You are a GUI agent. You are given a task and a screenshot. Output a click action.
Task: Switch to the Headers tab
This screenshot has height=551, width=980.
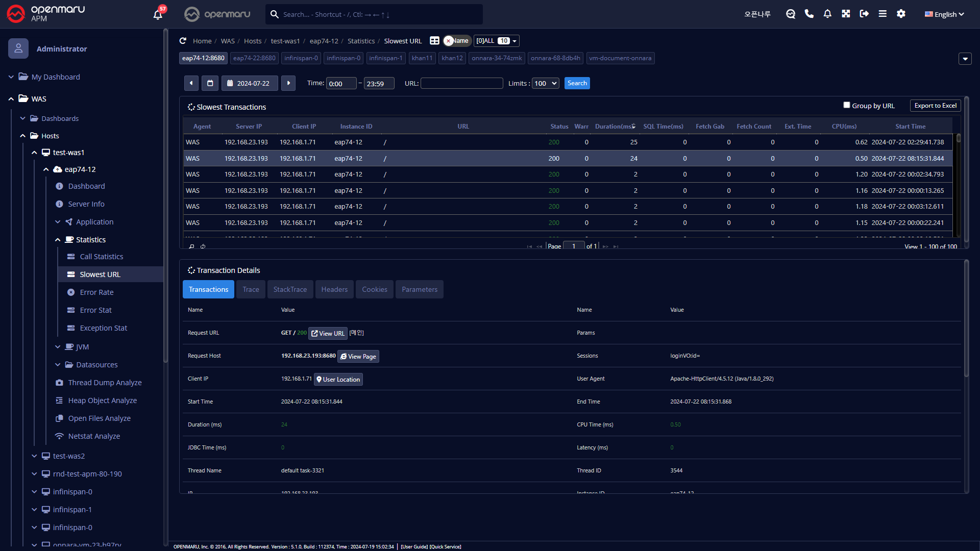pos(334,289)
